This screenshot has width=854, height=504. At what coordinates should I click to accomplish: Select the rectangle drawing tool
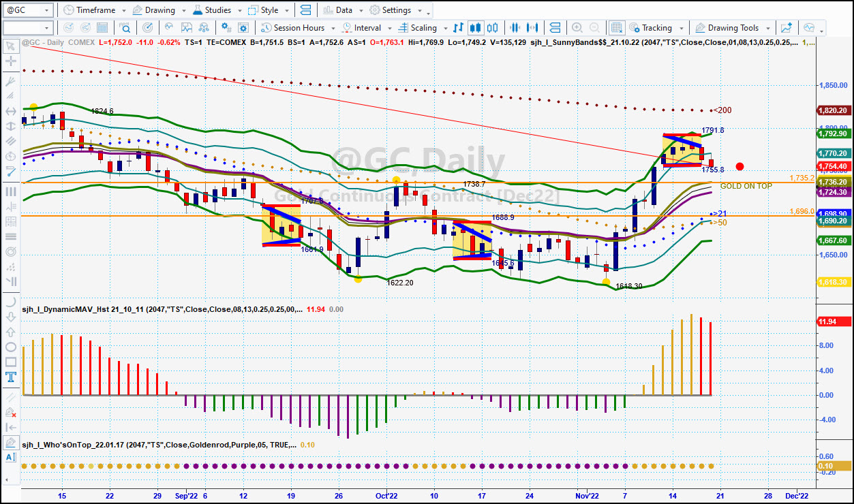pos(11,362)
